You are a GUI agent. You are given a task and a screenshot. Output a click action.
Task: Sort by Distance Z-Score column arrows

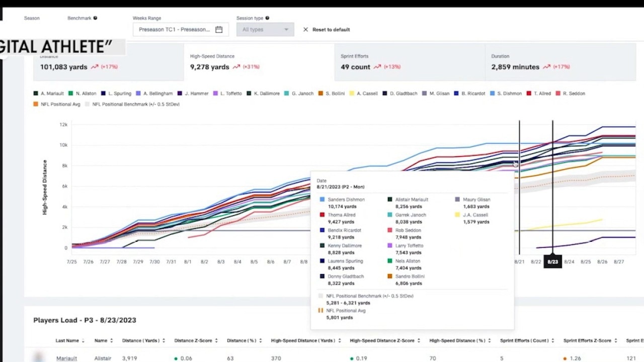pos(216,341)
